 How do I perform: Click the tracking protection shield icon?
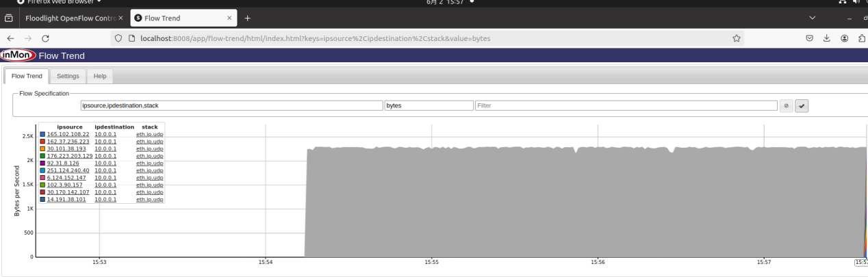(x=118, y=38)
